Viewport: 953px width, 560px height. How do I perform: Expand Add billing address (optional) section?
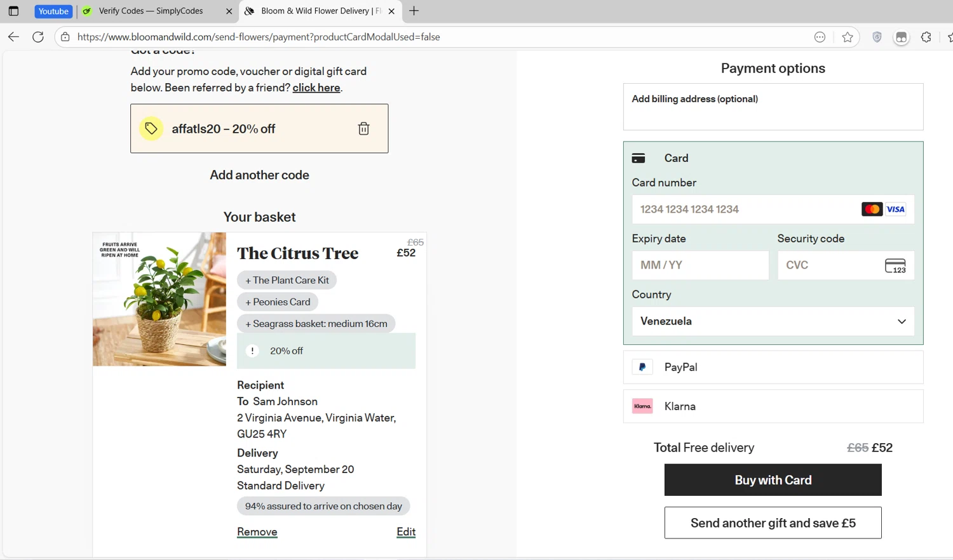pyautogui.click(x=694, y=99)
